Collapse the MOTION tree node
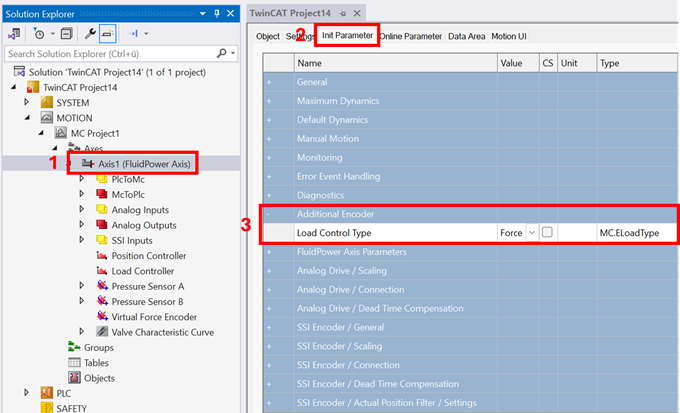This screenshot has height=413, width=680. point(27,118)
